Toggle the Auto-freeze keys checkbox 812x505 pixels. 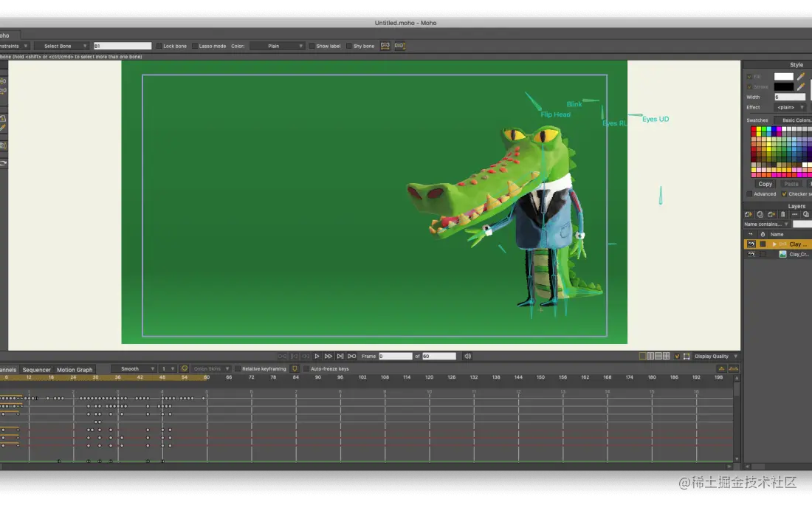(x=306, y=368)
